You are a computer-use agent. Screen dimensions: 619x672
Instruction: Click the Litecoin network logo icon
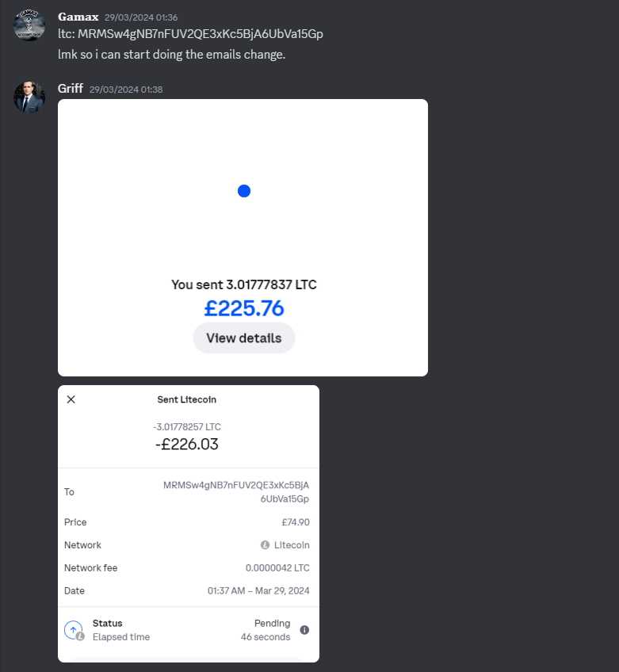point(265,544)
